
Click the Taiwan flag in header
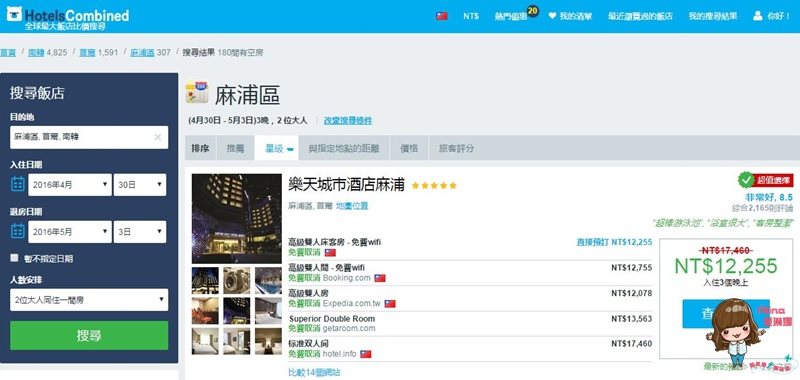(442, 16)
